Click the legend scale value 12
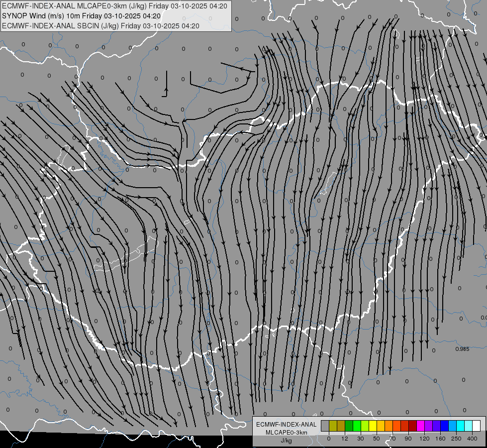487x448 pixels. point(345,439)
